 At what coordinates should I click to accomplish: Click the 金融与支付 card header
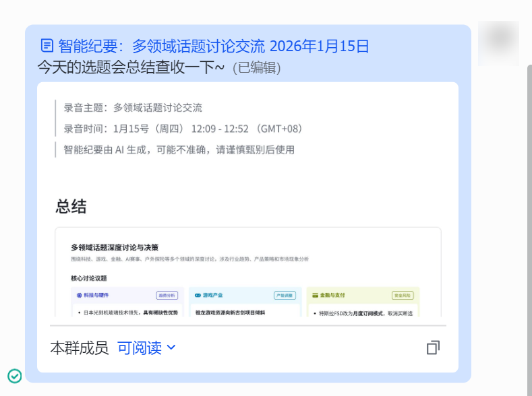[363, 296]
